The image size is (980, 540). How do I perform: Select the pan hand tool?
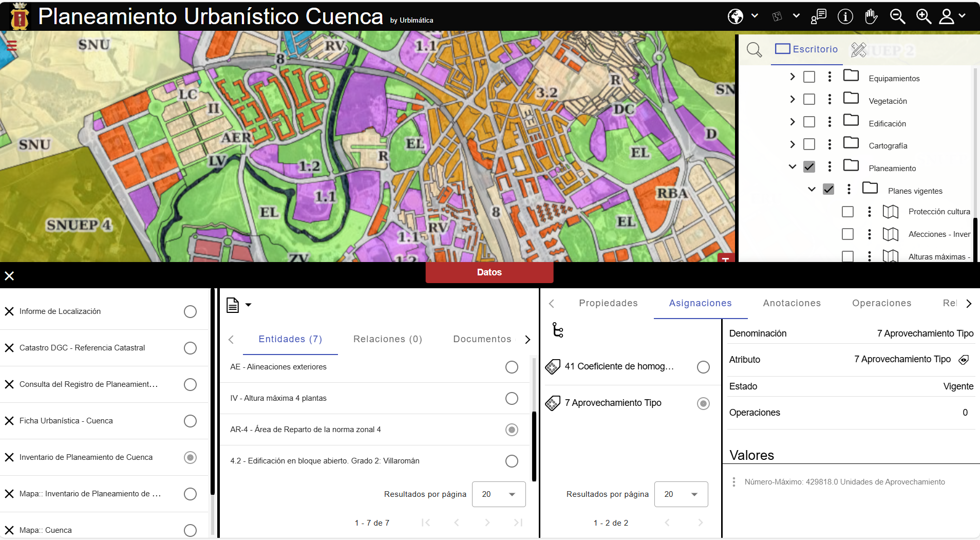(x=871, y=16)
